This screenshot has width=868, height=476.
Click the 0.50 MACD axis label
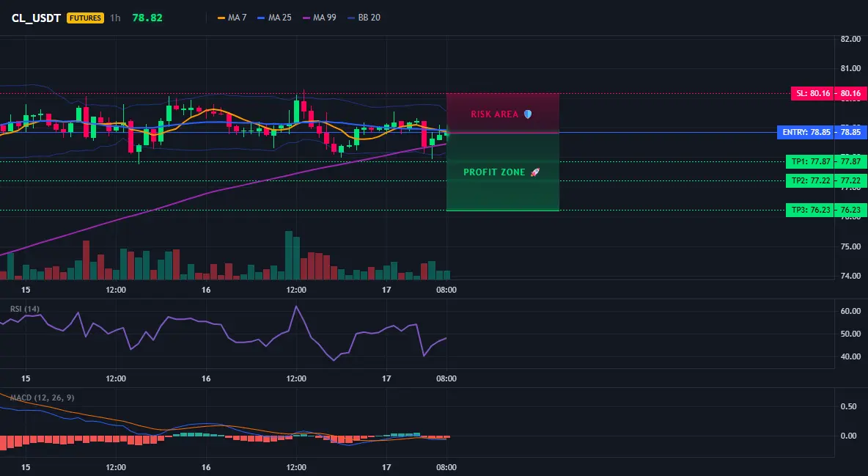click(849, 407)
